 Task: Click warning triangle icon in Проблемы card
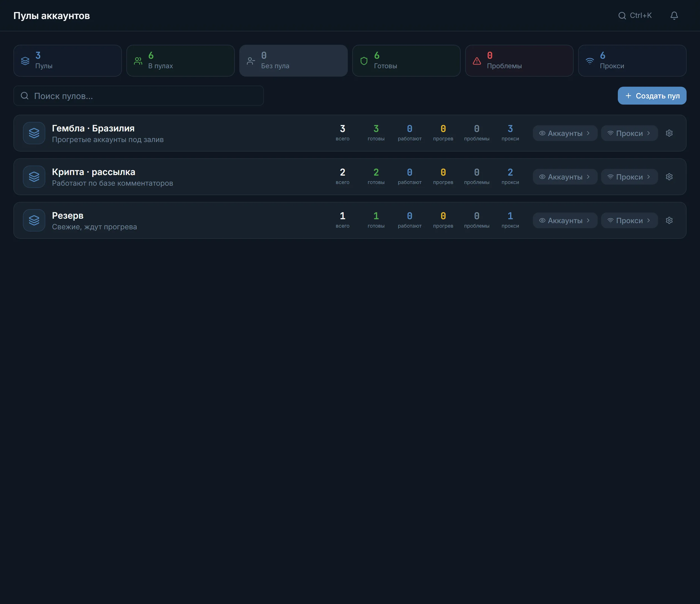coord(477,61)
